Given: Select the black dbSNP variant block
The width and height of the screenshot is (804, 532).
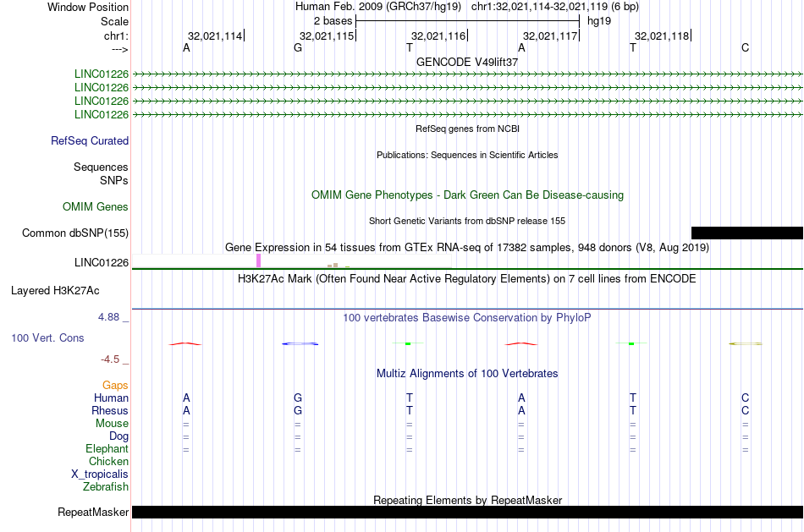Looking at the screenshot, I should click(747, 233).
